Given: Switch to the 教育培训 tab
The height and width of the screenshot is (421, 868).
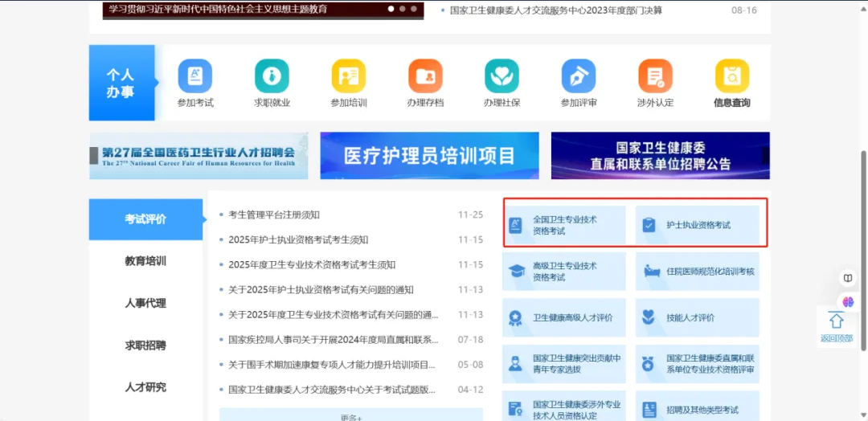Looking at the screenshot, I should pos(145,261).
